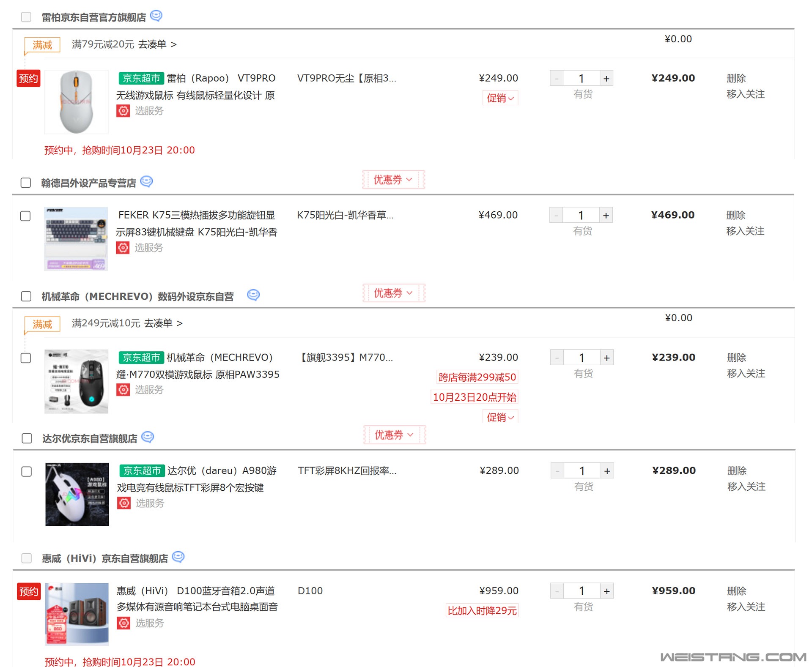Expand 优惠券 dropdown for 翰德昌外设产品专营店
The height and width of the screenshot is (667, 812).
(393, 180)
